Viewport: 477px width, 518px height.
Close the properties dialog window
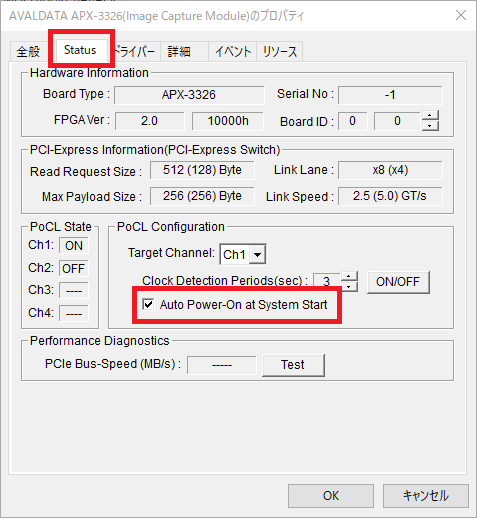point(461,15)
